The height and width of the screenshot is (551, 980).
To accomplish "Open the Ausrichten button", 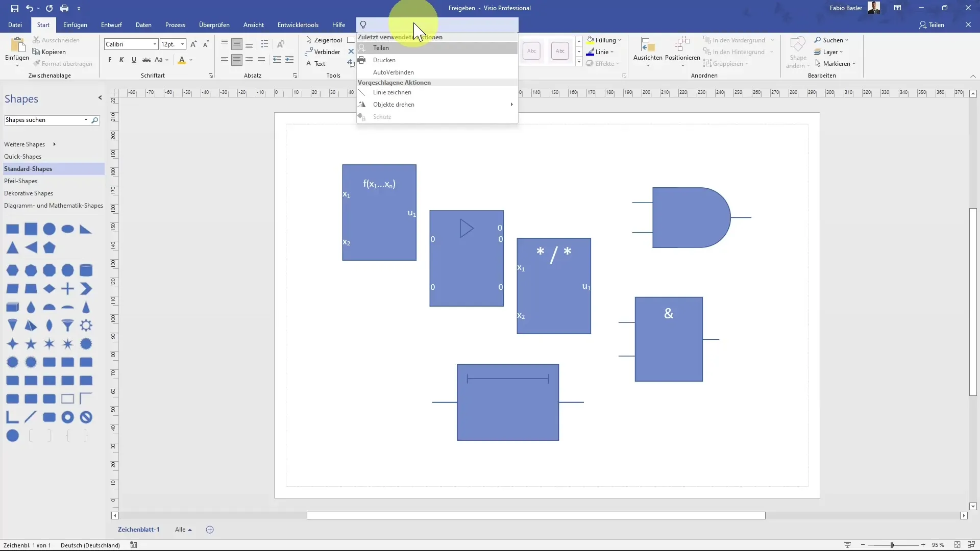I will click(648, 51).
